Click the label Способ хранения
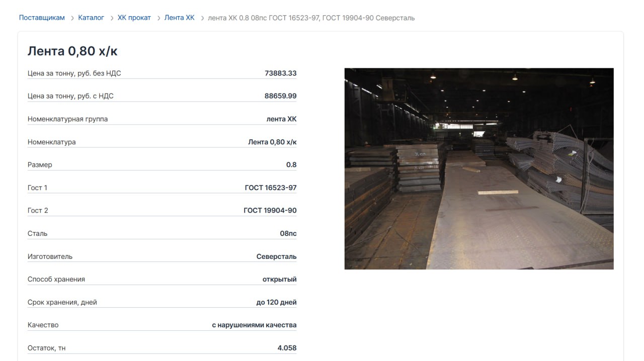 coord(56,280)
